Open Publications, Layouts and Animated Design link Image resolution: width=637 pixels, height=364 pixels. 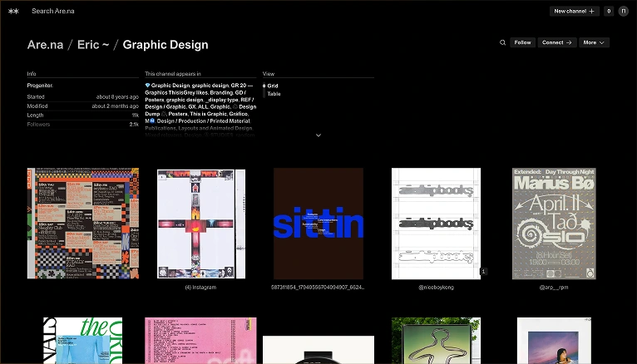(x=199, y=128)
